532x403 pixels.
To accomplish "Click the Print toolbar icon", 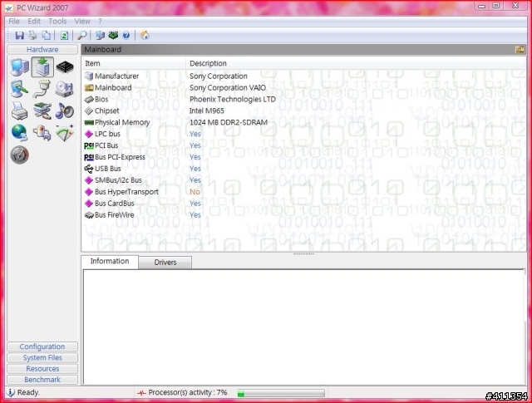I will 33,35.
